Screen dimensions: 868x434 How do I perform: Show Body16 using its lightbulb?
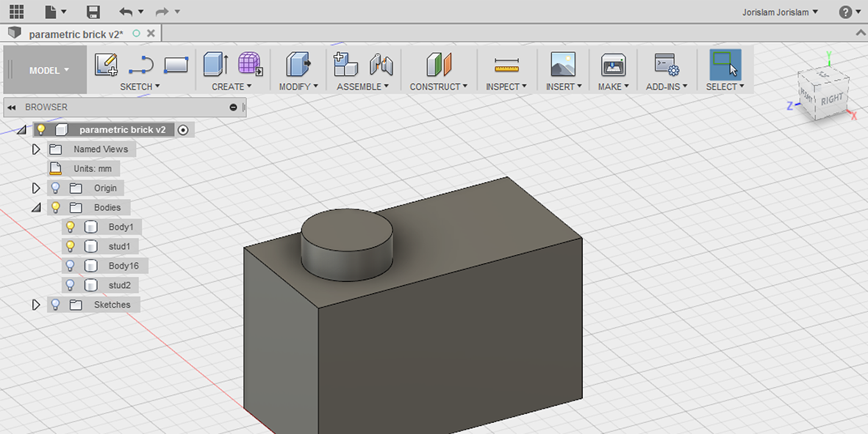tap(70, 266)
